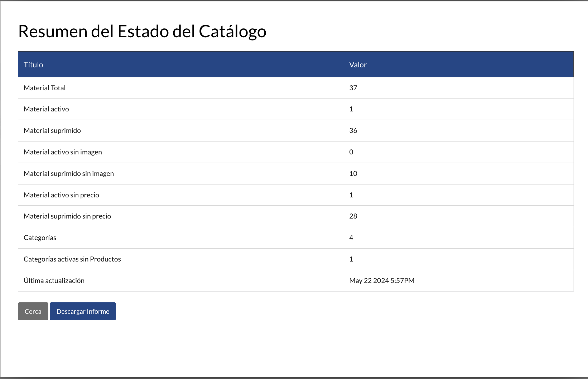Select Categorías activas sin Productos label
The image size is (588, 379).
72,259
